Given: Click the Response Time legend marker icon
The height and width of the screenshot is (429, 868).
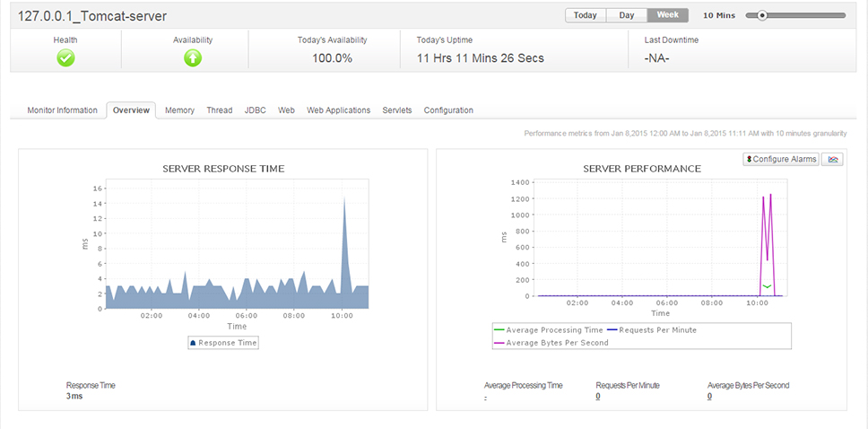Looking at the screenshot, I should coord(193,343).
